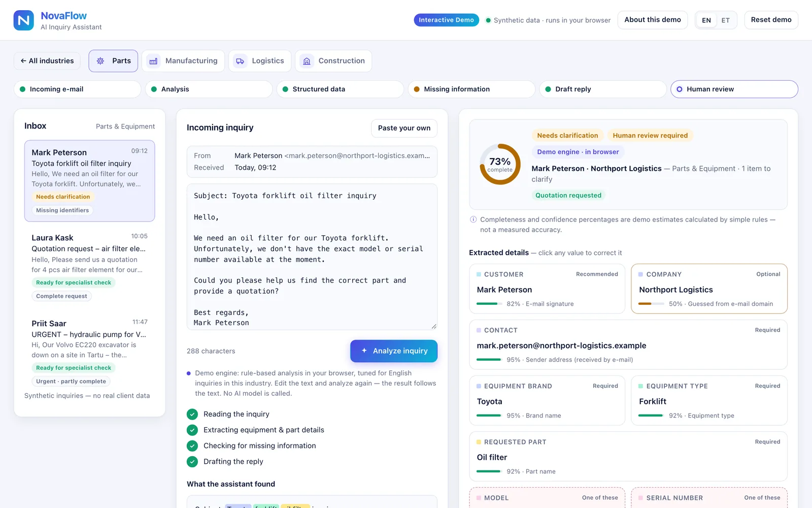Switch language to ET
Screen dimensions: 812x508
[726, 20]
